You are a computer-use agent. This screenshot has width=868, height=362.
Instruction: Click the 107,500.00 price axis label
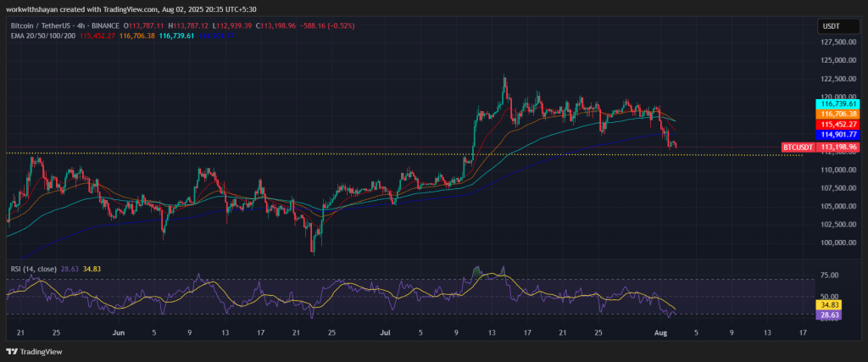point(837,188)
